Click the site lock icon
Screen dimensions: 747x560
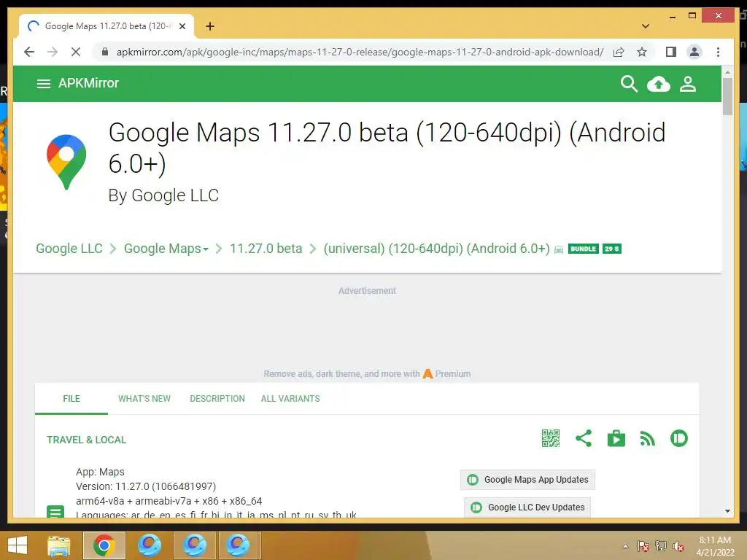pos(105,52)
